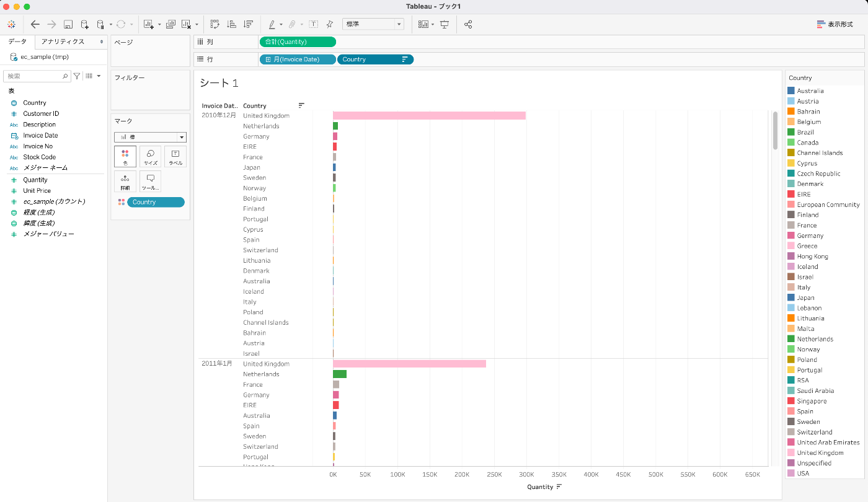The height and width of the screenshot is (502, 868).
Task: Open the fit dropdown showing 標準
Action: [373, 24]
